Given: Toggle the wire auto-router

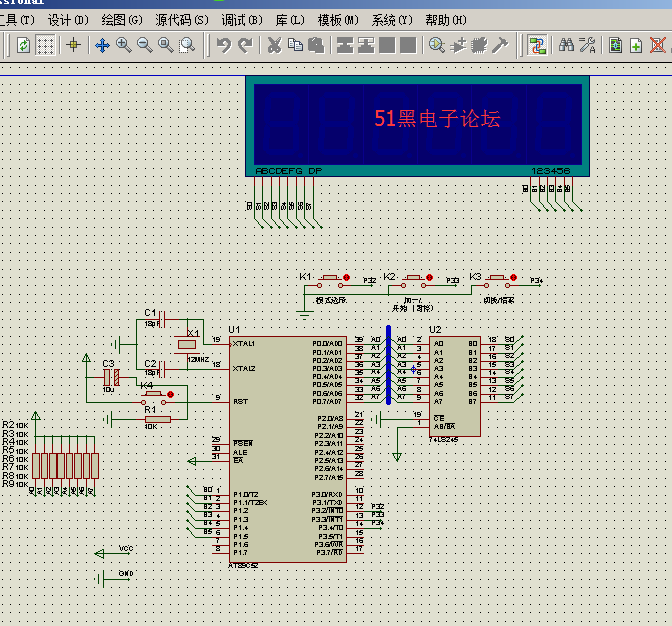Looking at the screenshot, I should 537,45.
